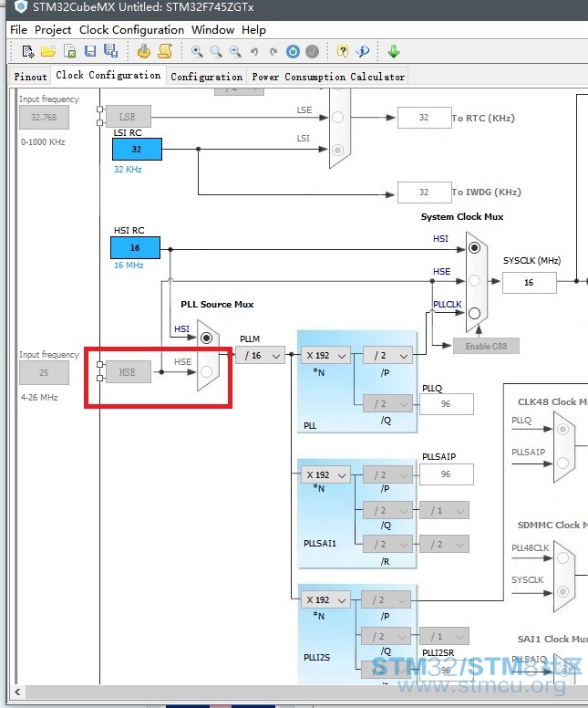Click the SYSCLK (MHz) value box
588x708 pixels.
[x=530, y=283]
